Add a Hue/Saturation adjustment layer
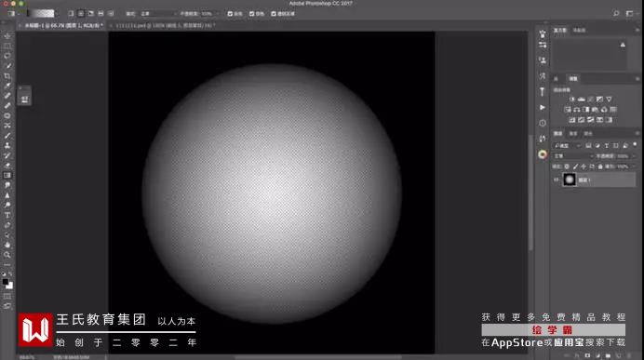 pos(568,110)
